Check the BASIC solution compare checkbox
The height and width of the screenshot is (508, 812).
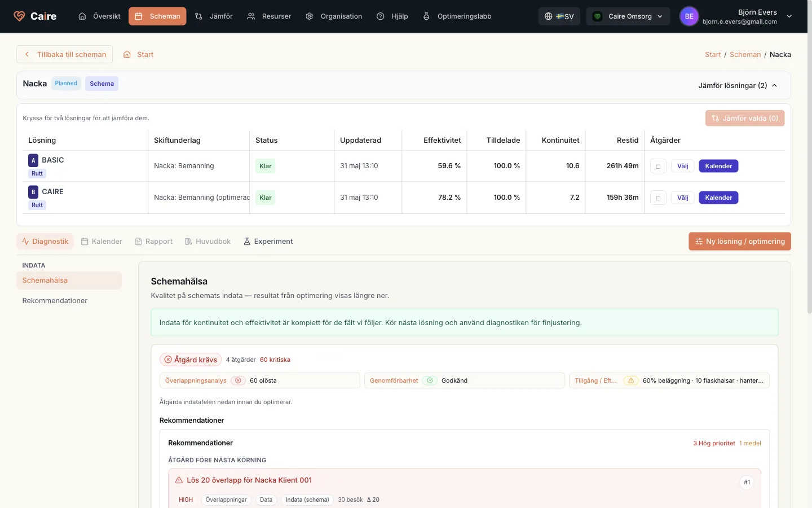658,167
